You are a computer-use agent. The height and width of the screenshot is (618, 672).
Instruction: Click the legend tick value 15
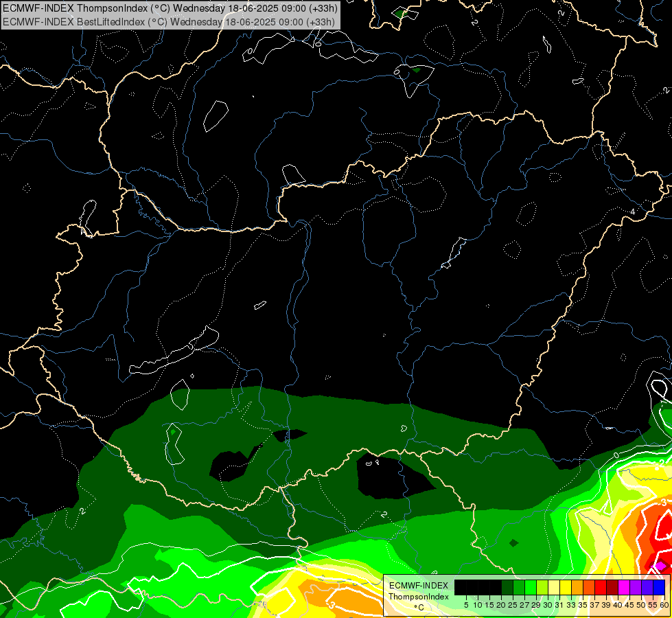[x=489, y=605]
